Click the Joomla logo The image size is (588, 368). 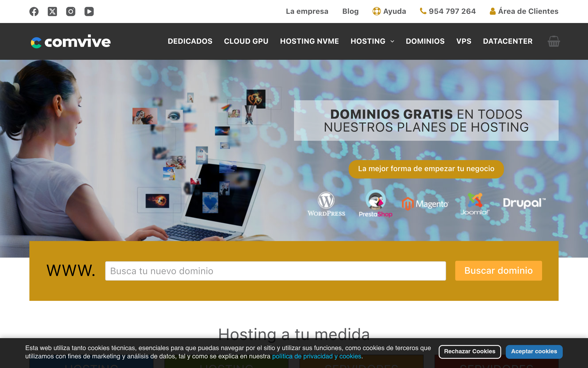pyautogui.click(x=475, y=204)
